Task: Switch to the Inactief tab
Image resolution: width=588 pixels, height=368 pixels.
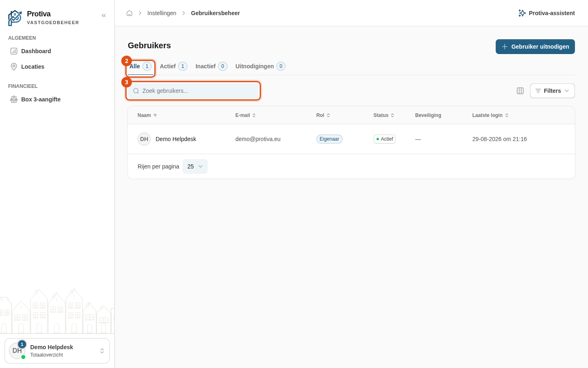Action: click(211, 66)
